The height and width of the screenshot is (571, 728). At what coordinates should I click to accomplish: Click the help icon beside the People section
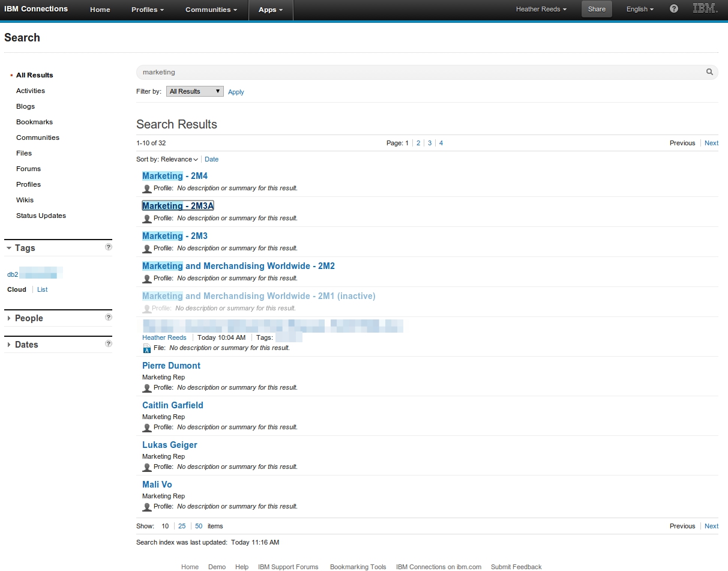(x=108, y=317)
